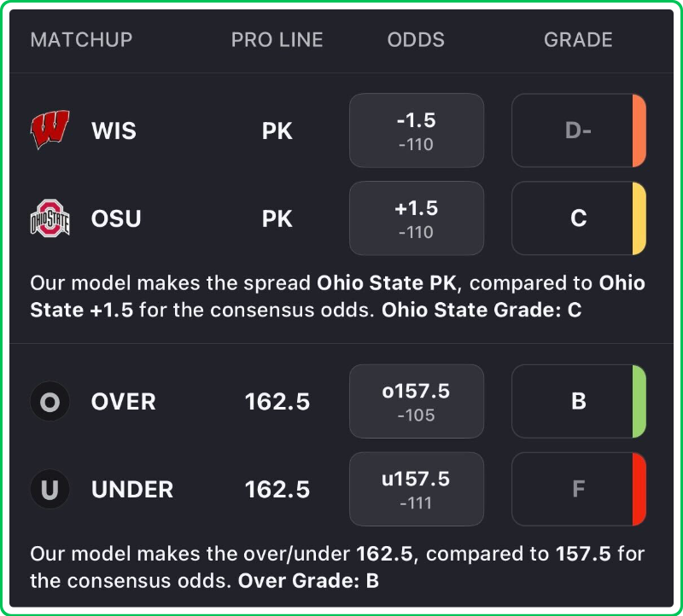Open the D- grade for Wisconsin

(578, 131)
